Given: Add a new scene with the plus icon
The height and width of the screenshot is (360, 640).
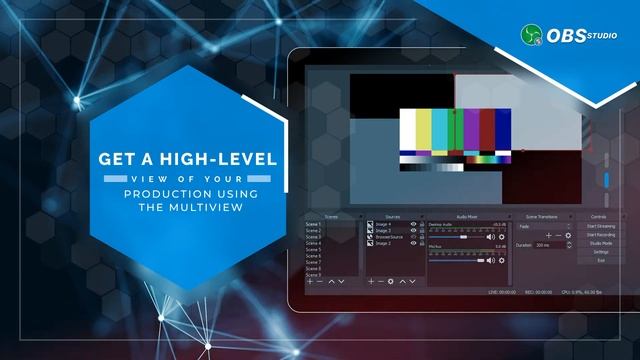Looking at the screenshot, I should 310,282.
